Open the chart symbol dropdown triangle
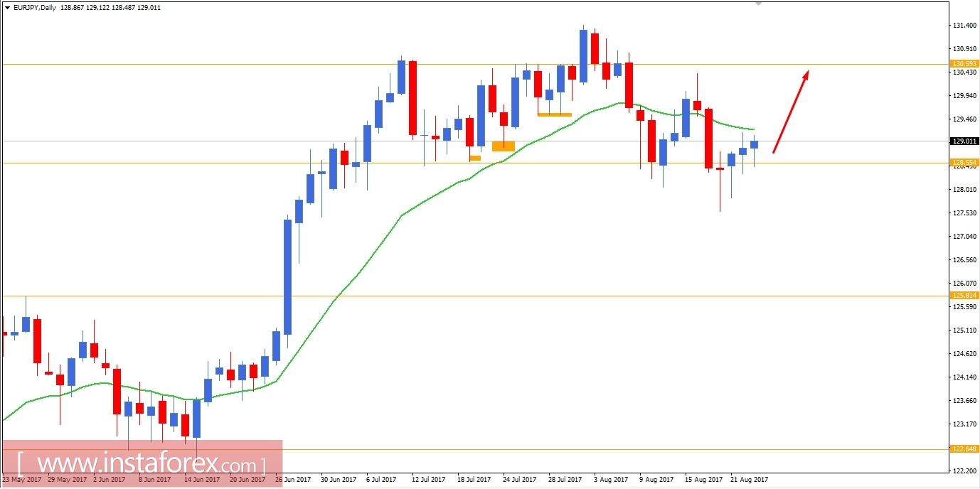The width and height of the screenshot is (980, 489). [x=7, y=7]
